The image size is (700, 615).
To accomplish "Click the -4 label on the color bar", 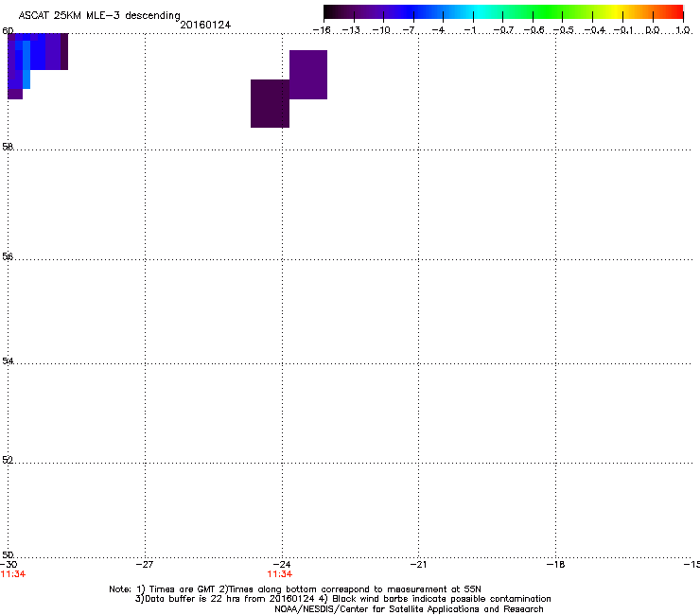I will coord(440,30).
